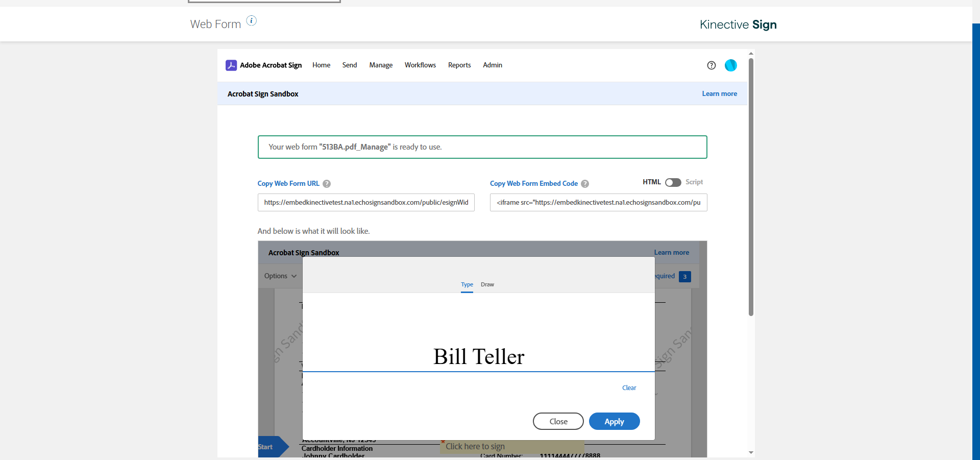Click the inner frame vertical scrollbar
980x460 pixels.
(x=751, y=187)
